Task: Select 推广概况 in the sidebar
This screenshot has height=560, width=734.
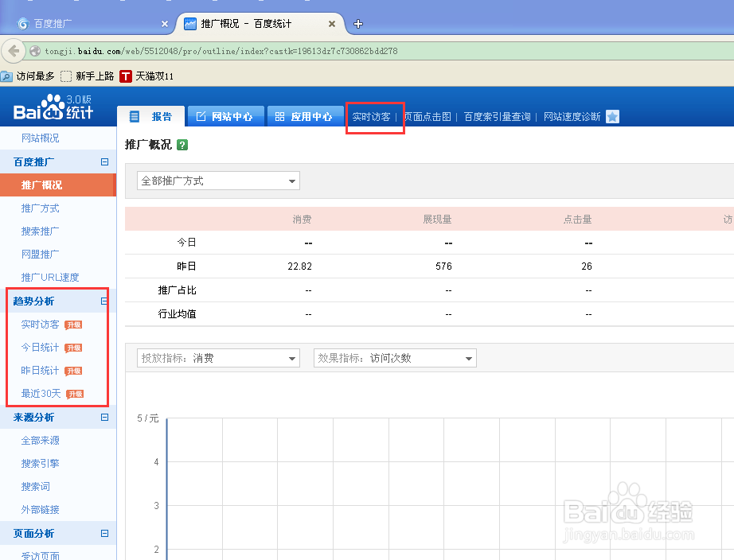Action: 58,185
